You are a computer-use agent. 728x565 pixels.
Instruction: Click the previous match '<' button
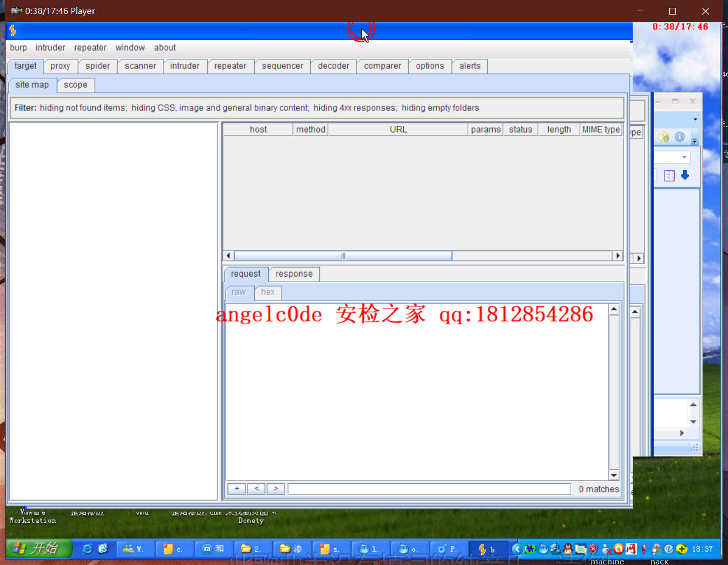[x=256, y=489]
